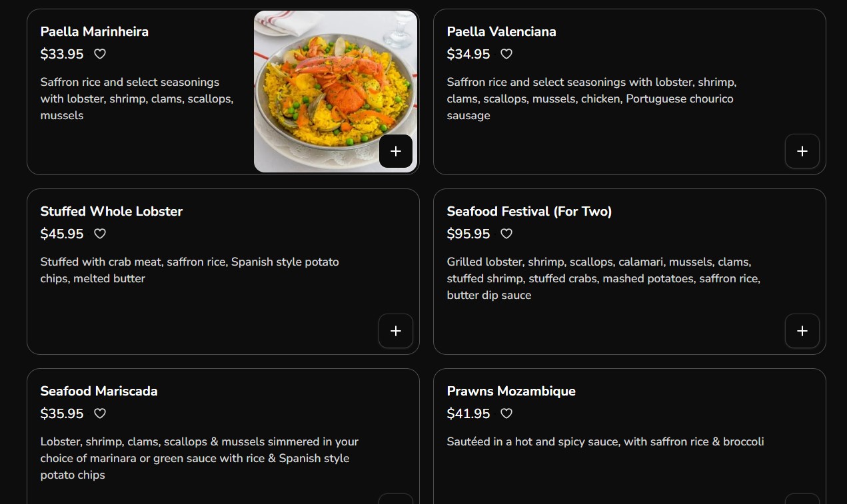
Task: Select Prawns Mozambique title text
Action: [x=511, y=391]
